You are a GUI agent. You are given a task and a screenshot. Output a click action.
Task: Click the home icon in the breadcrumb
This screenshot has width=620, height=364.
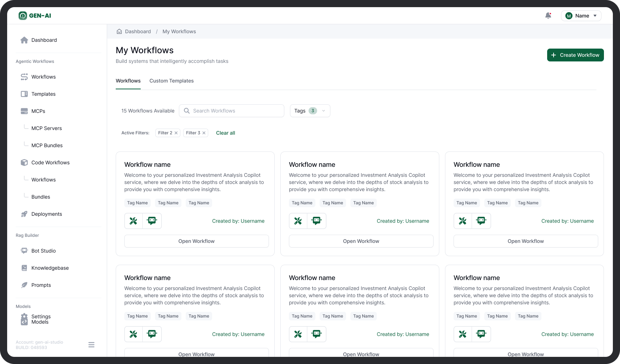click(x=119, y=31)
